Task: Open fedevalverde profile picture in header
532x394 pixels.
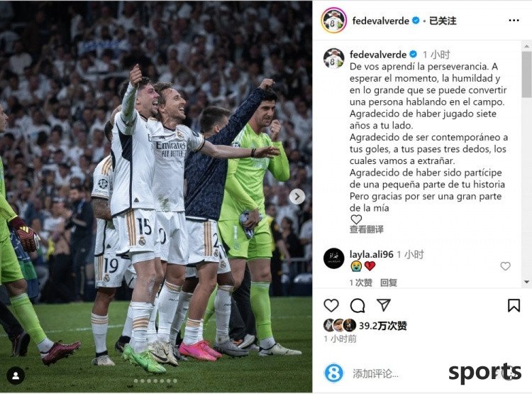Action: [x=333, y=21]
